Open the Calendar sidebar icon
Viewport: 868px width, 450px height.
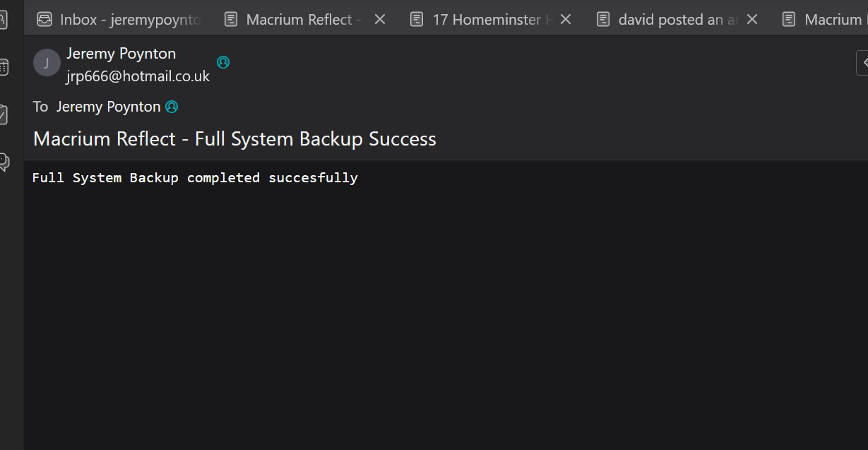[x=4, y=67]
